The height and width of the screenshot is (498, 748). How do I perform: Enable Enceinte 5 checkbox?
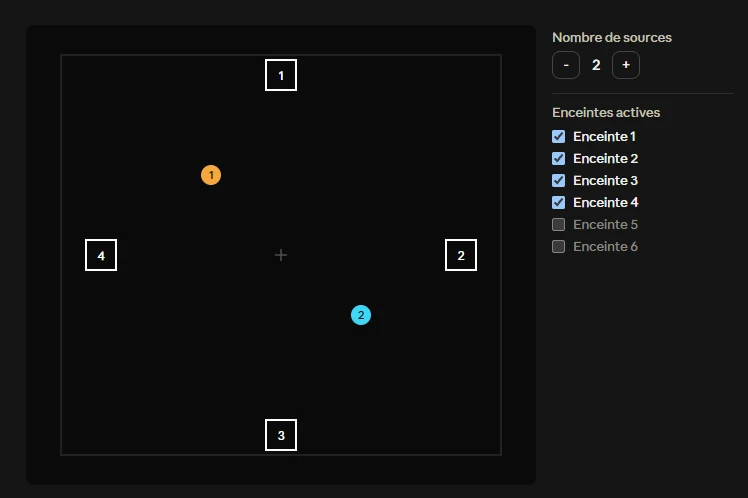click(559, 224)
